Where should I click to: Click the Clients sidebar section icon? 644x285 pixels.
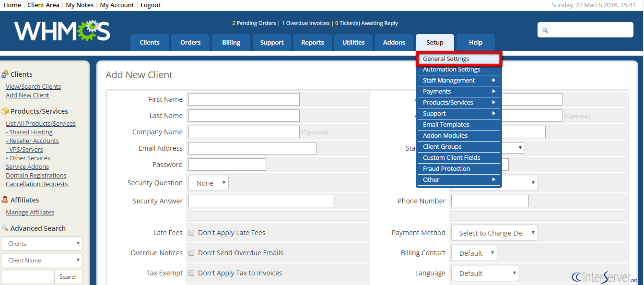coord(5,74)
